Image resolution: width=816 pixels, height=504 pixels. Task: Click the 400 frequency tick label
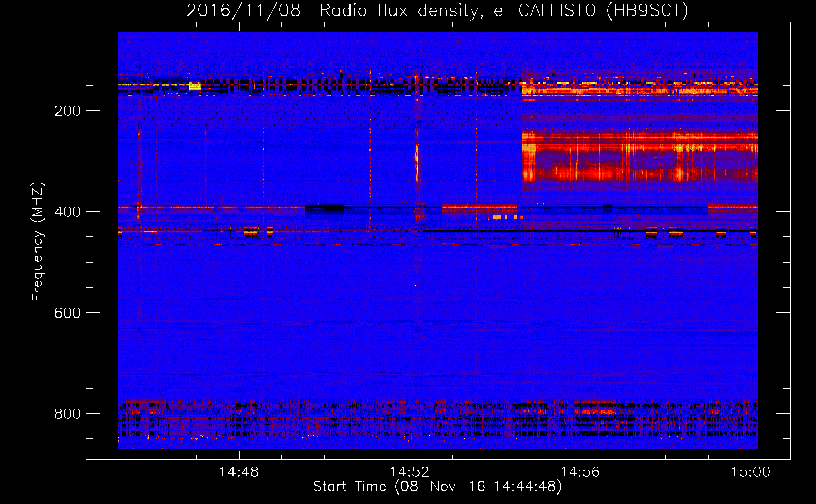click(x=68, y=212)
